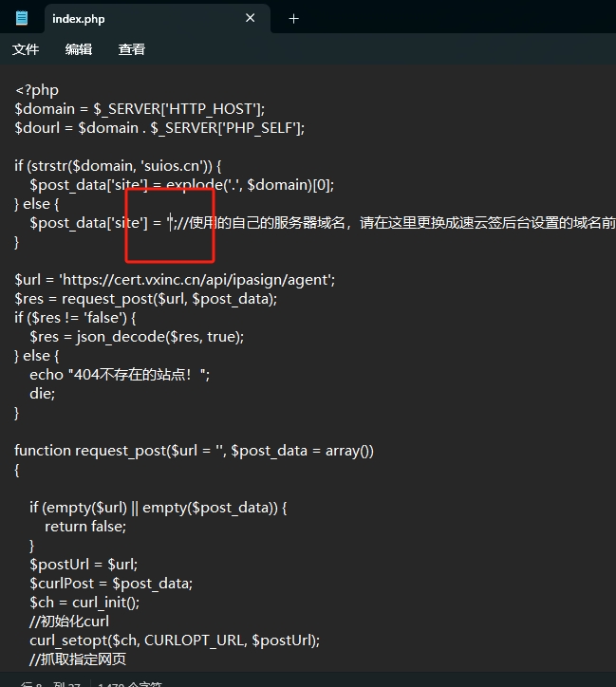Add a new tab with plus button
The width and height of the screenshot is (616, 687).
point(293,18)
